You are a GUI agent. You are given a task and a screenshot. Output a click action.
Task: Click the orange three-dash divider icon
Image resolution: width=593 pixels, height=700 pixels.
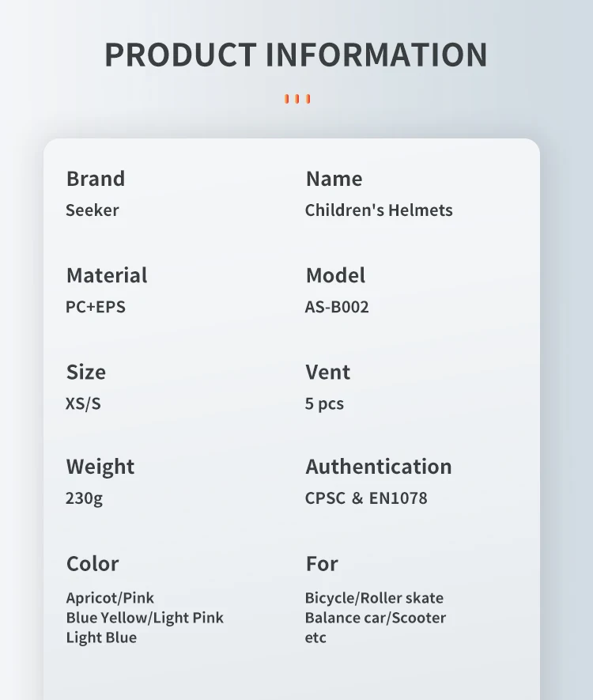pos(297,99)
